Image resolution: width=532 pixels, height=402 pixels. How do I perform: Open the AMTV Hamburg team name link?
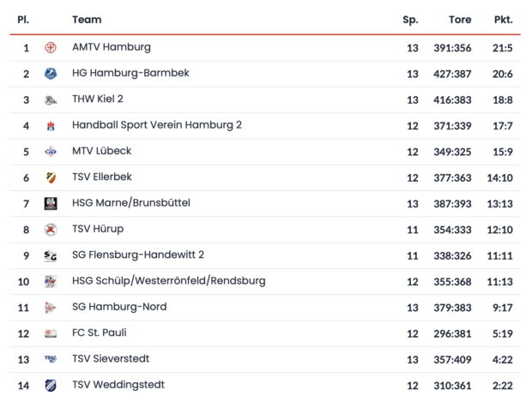(x=111, y=47)
